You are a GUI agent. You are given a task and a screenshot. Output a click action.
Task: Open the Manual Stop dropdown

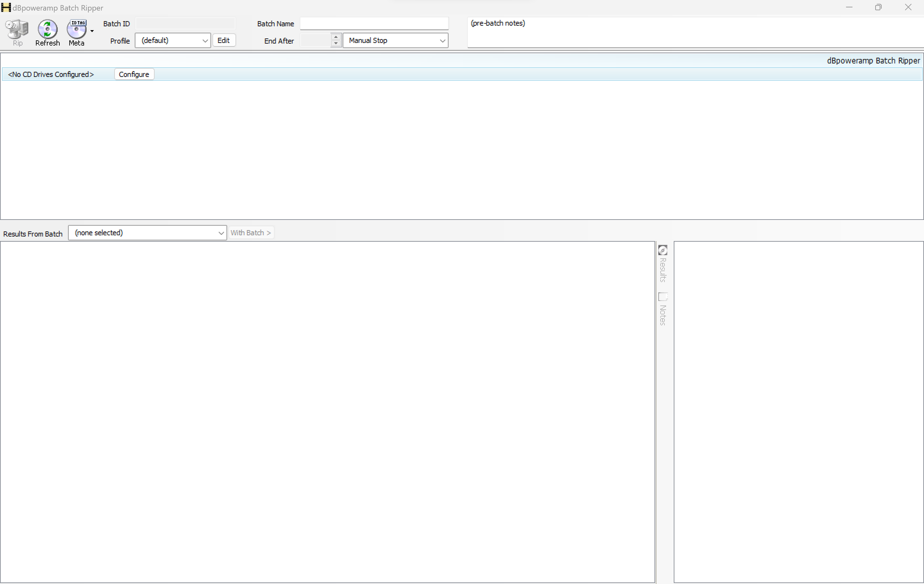(395, 40)
